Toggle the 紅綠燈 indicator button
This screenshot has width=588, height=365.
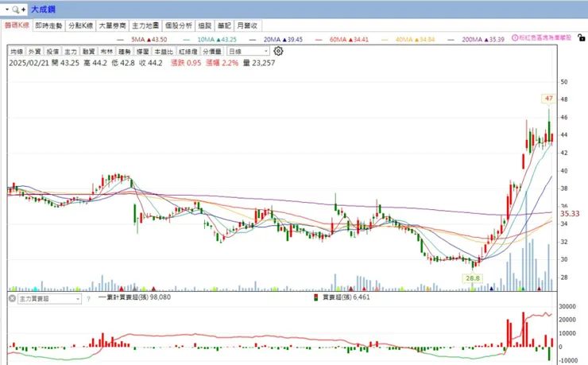pos(188,52)
